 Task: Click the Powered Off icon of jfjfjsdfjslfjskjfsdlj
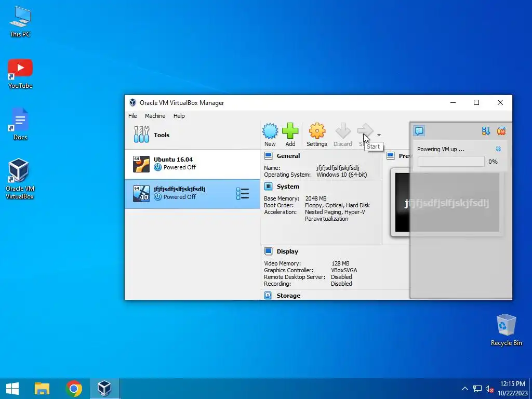tap(157, 196)
